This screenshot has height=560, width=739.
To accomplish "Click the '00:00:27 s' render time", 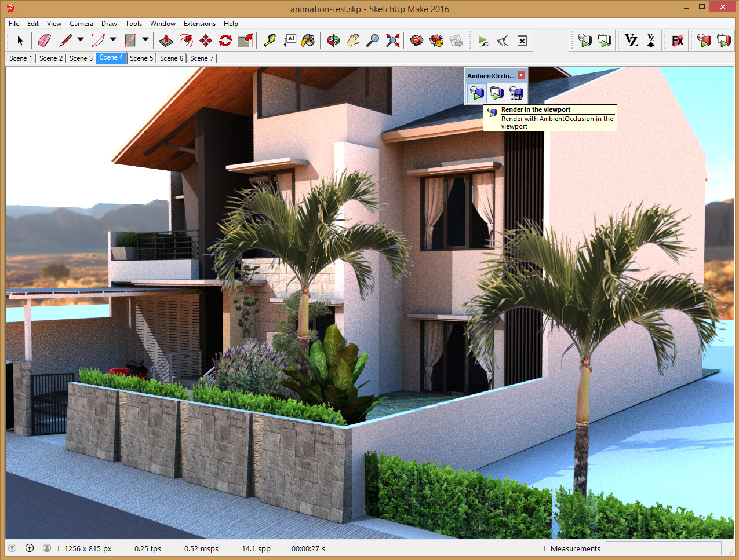I will tap(308, 549).
